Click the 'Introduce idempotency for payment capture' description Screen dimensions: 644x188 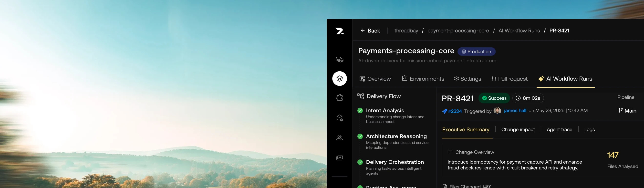[x=515, y=165]
